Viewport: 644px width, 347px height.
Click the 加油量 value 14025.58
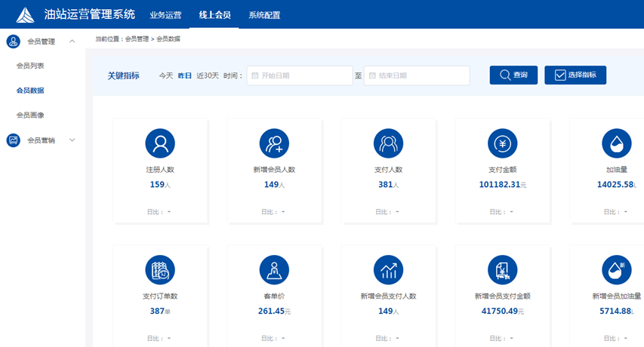click(615, 185)
